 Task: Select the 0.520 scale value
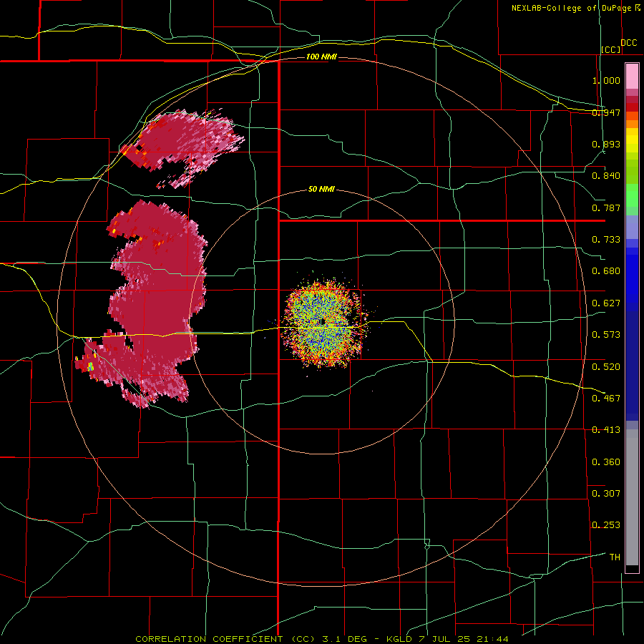coord(606,366)
